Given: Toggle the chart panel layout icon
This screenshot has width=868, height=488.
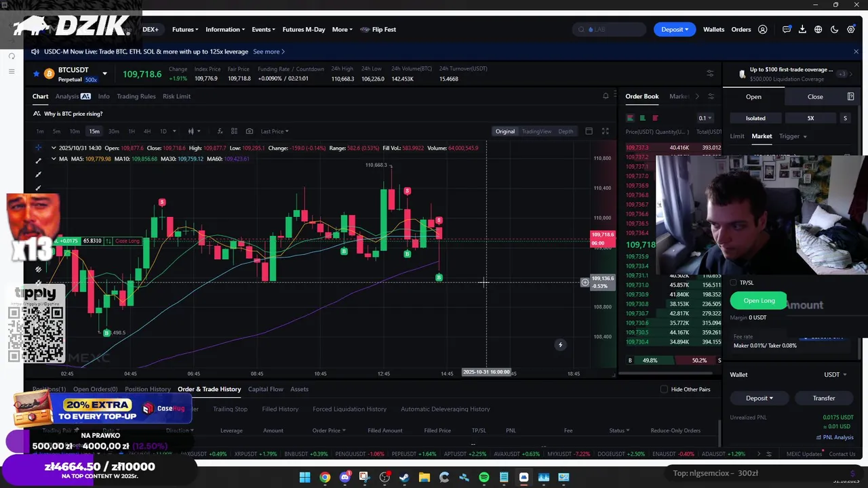Looking at the screenshot, I should point(589,131).
